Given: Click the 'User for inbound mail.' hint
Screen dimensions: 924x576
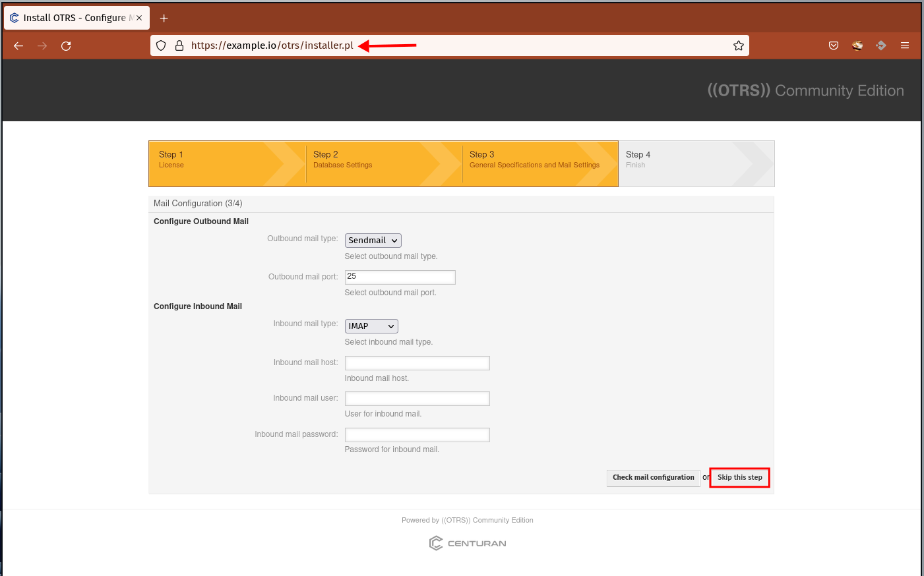Looking at the screenshot, I should 383,414.
